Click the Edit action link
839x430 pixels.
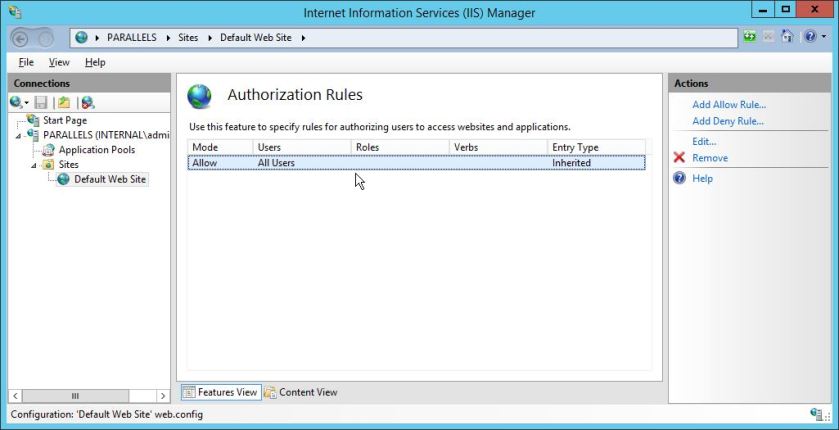click(x=704, y=141)
